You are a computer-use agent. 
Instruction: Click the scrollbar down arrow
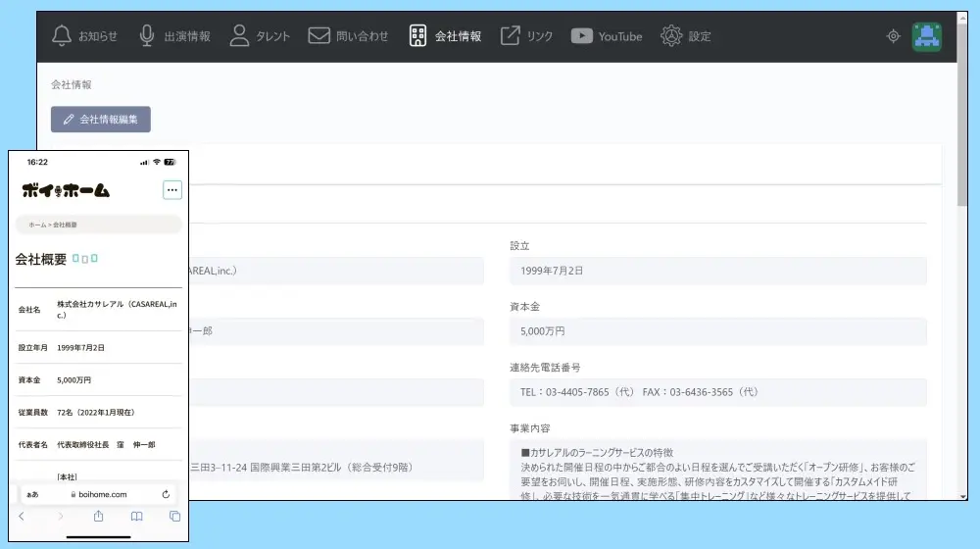962,495
